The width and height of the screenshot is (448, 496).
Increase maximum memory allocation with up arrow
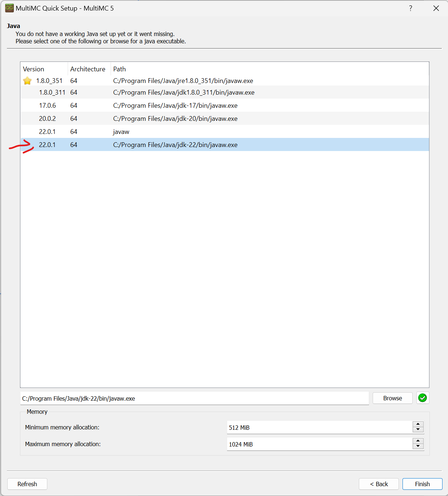418,441
